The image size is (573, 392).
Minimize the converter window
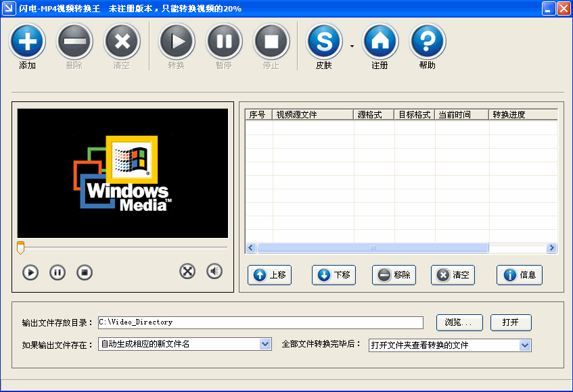(x=548, y=8)
